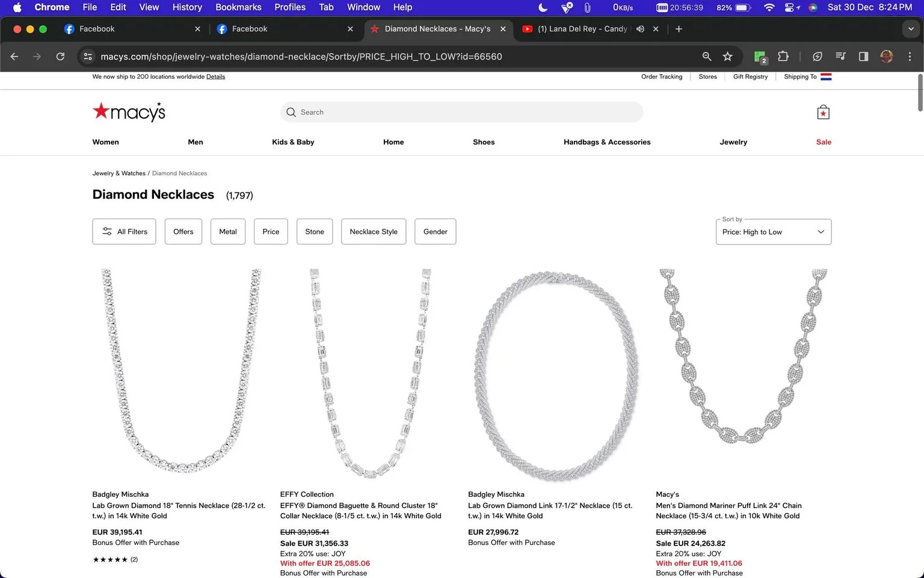Click the page vertical scrollbar

[x=920, y=92]
